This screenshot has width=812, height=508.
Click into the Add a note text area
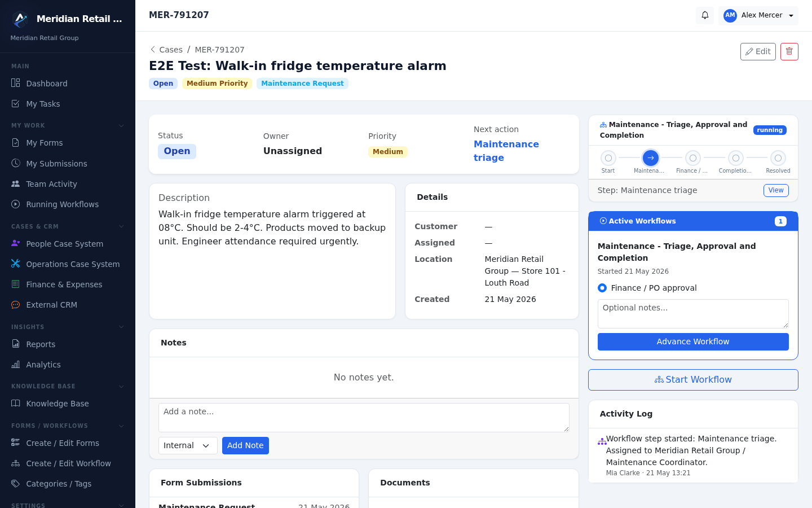(364, 418)
